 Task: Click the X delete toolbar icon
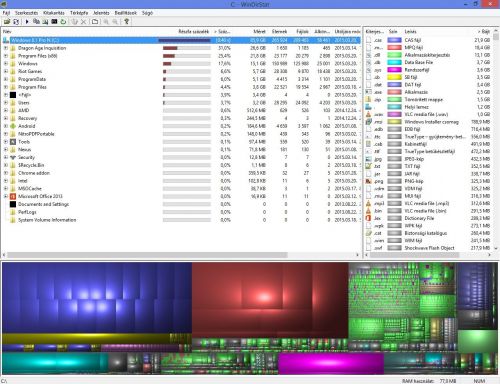[x=83, y=22]
